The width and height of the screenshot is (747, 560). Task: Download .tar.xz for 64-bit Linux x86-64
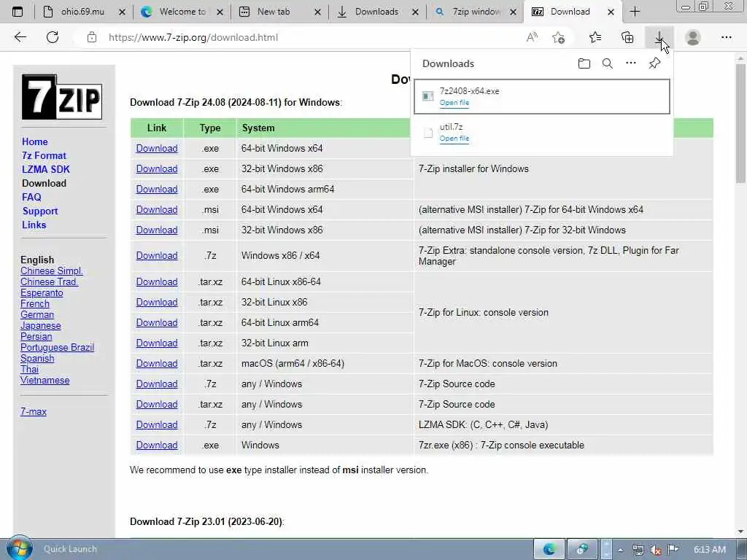pyautogui.click(x=157, y=282)
